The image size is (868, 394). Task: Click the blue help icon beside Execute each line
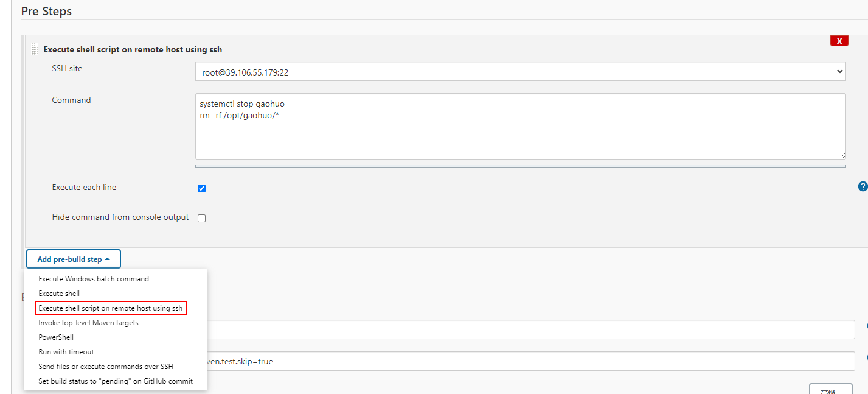point(863,186)
